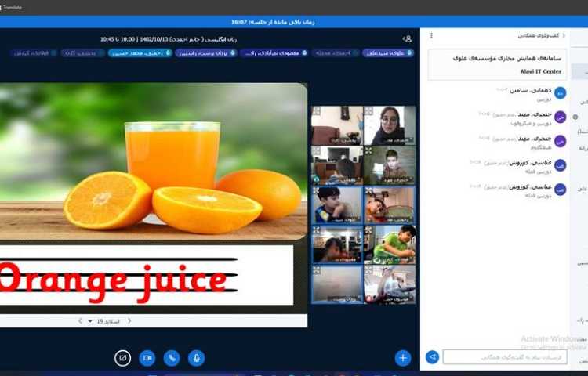Toggle the users list icon
This screenshot has height=376, width=588.
click(407, 38)
